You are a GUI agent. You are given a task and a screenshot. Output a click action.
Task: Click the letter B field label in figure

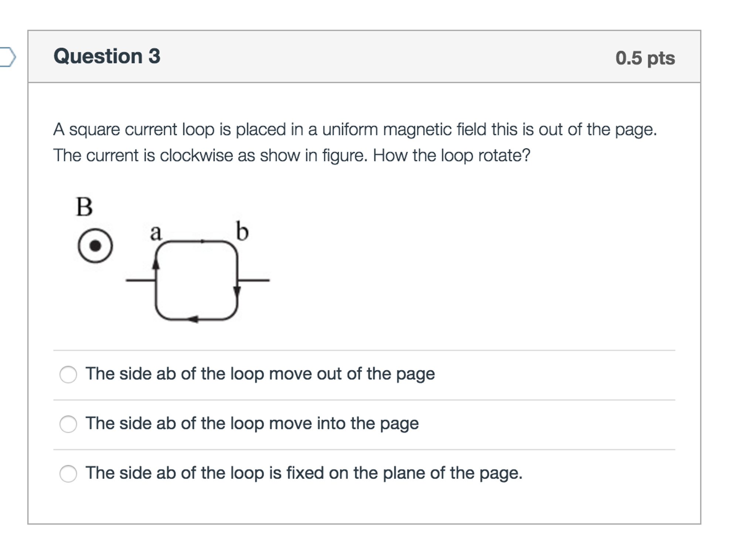click(x=84, y=206)
